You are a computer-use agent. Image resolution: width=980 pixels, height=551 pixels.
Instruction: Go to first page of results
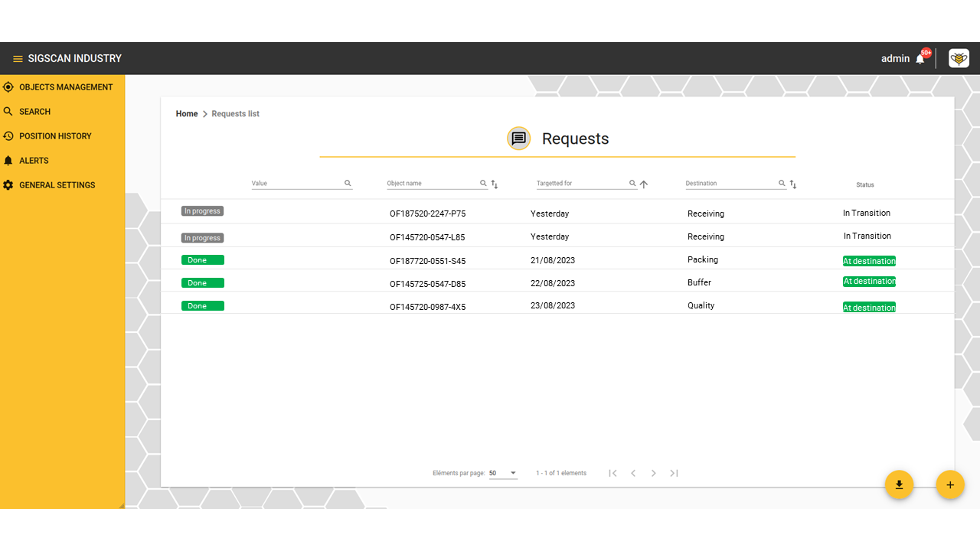tap(612, 473)
